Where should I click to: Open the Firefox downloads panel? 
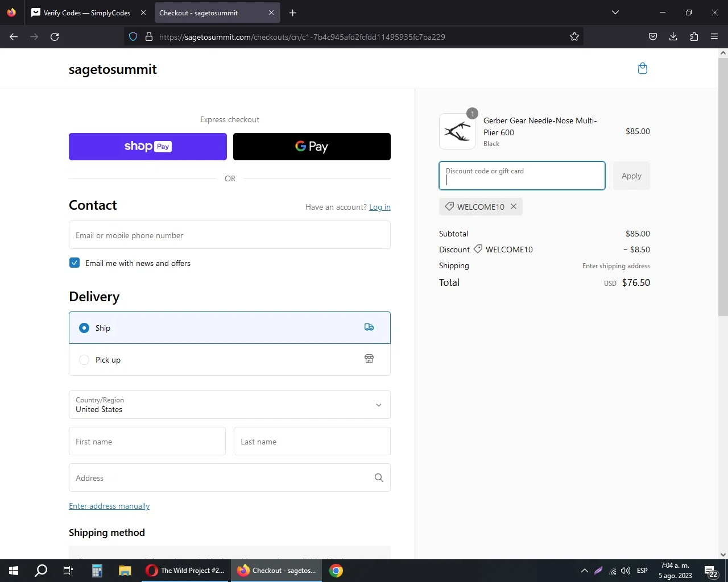pyautogui.click(x=673, y=37)
